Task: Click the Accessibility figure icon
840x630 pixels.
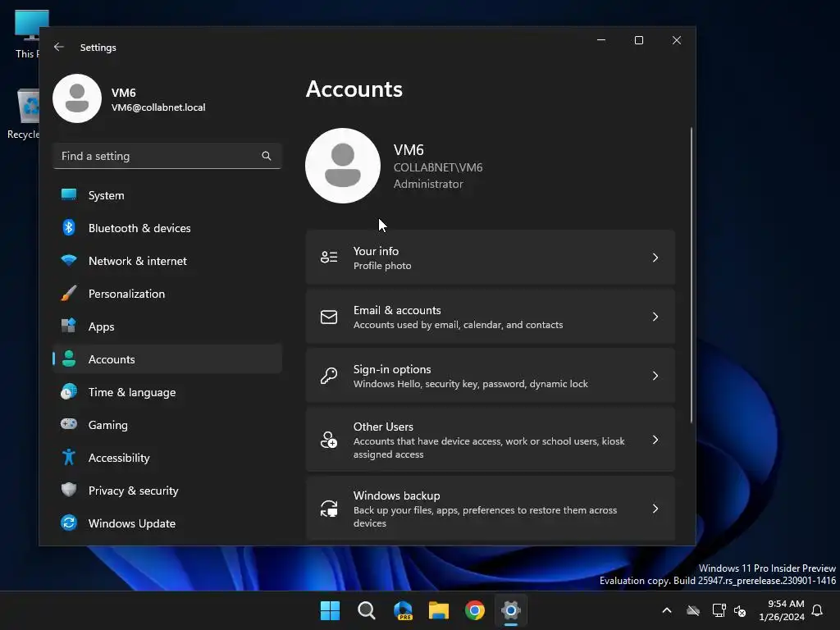Action: (69, 457)
